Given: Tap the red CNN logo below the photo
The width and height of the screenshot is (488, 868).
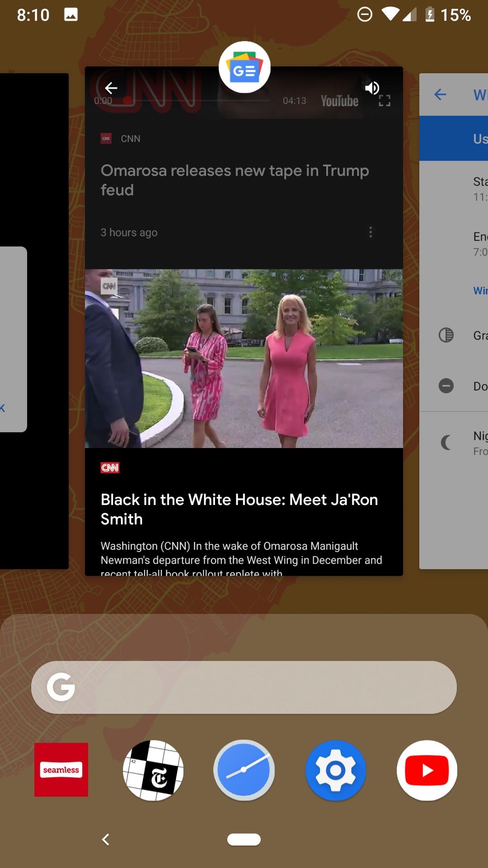Looking at the screenshot, I should (110, 467).
